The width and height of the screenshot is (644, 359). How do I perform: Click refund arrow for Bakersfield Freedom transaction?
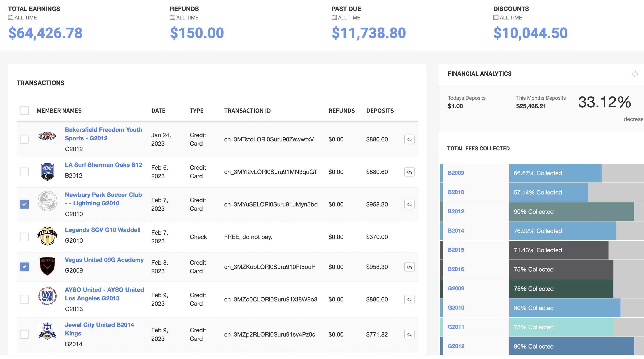(x=409, y=139)
